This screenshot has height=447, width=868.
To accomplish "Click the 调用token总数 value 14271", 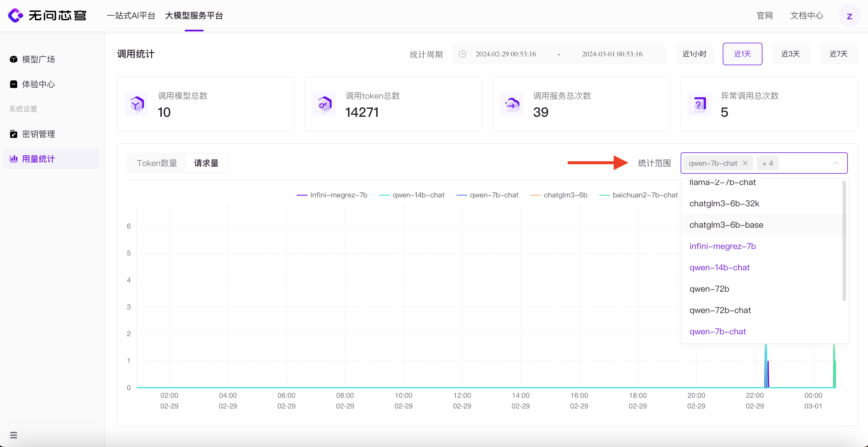I will [362, 112].
